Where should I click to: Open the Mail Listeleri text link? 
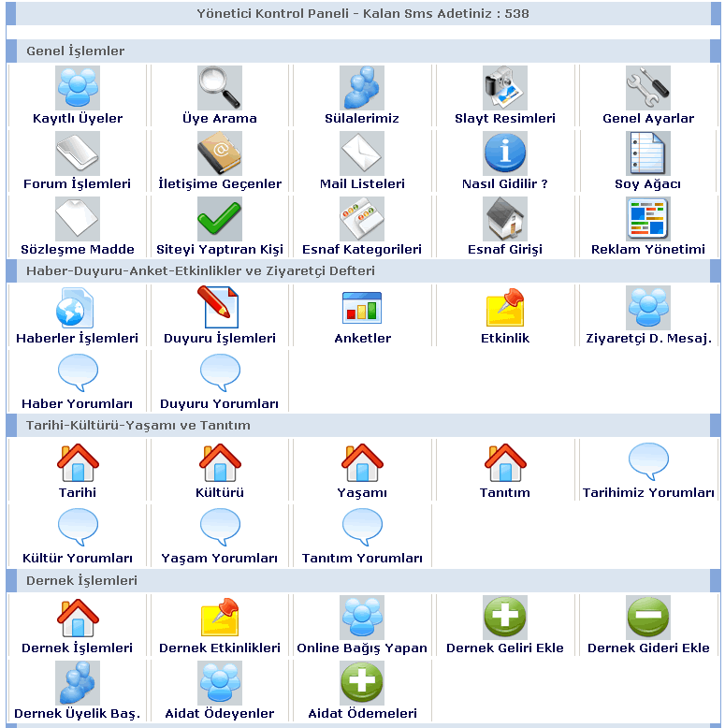coord(362,183)
